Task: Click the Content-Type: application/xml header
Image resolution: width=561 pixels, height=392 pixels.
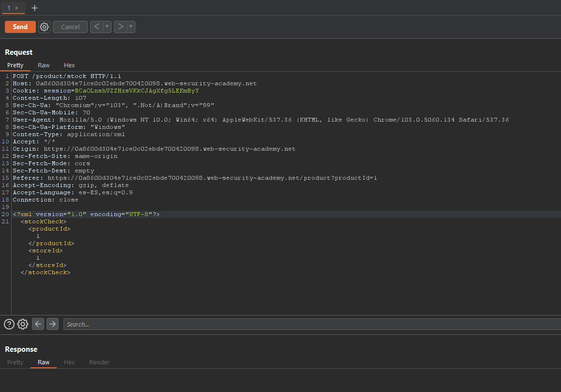Action: (x=69, y=135)
